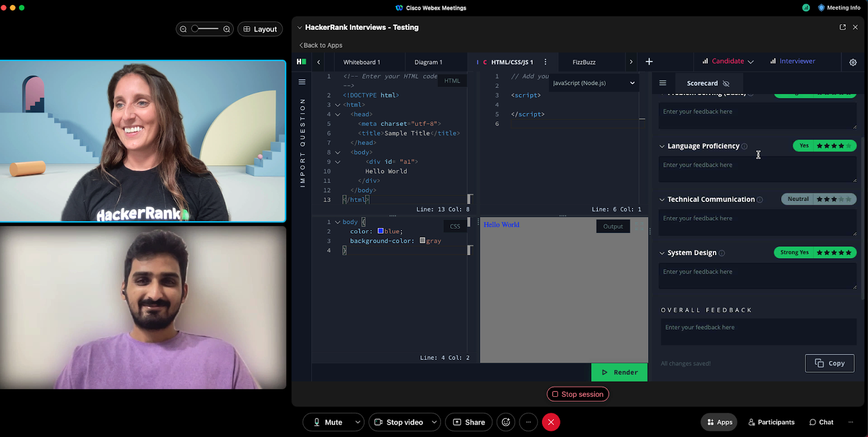
Task: Open the Apps panel
Action: coord(720,422)
